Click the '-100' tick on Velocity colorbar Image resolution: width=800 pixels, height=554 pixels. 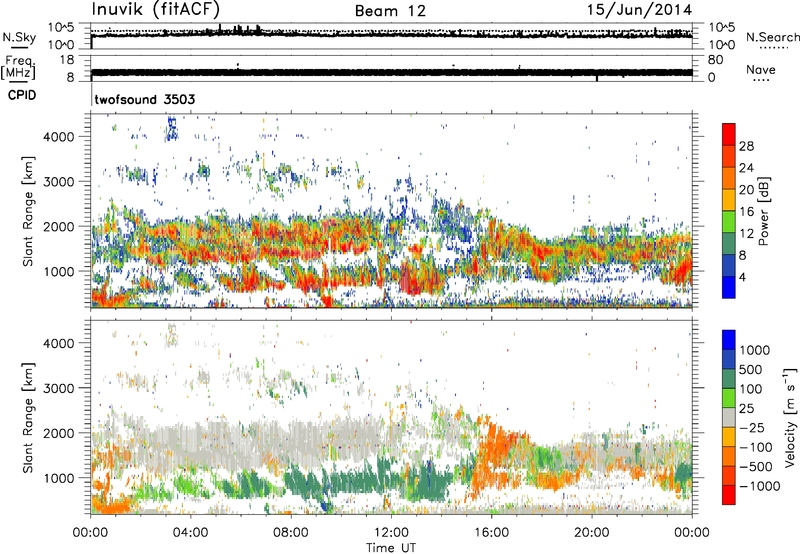click(756, 447)
